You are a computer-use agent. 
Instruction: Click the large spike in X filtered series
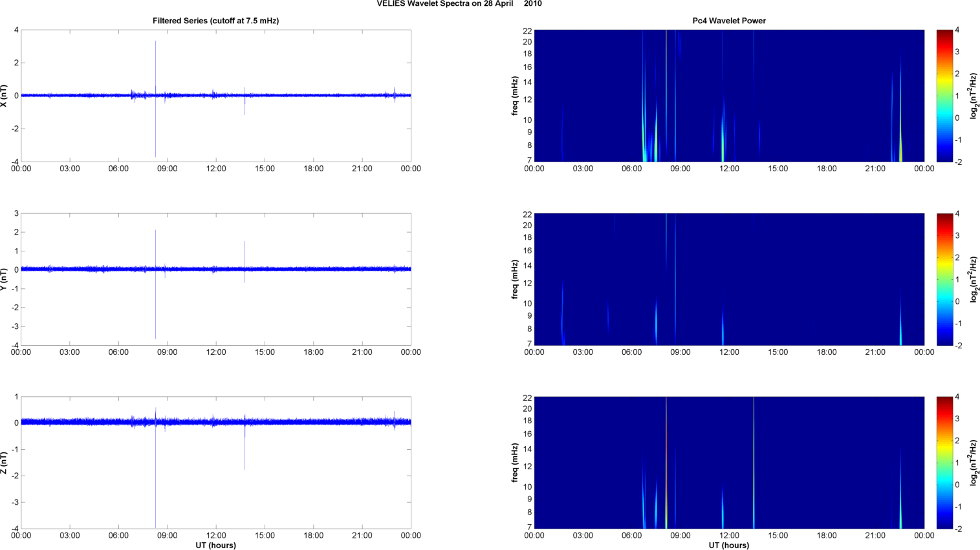point(155,65)
